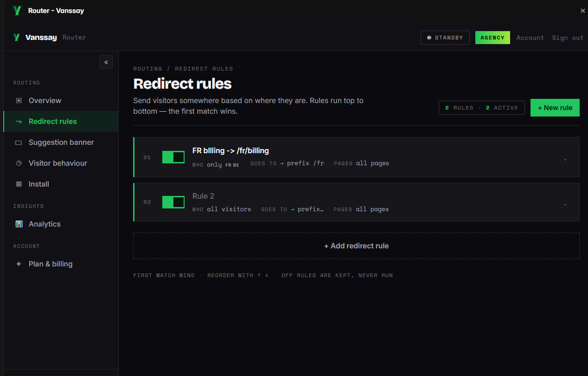
Task: Click the "FIRST MATCH WINS" footer hint
Action: coord(164,275)
